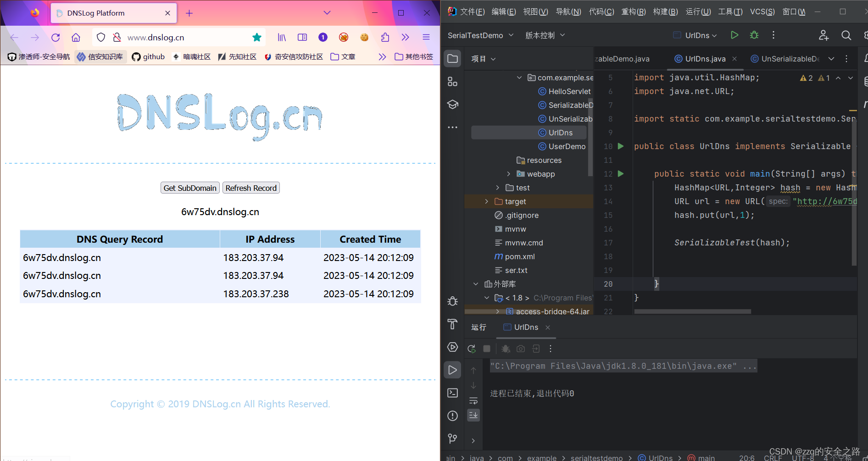Open SerialTestDemo project dropdown

[480, 35]
